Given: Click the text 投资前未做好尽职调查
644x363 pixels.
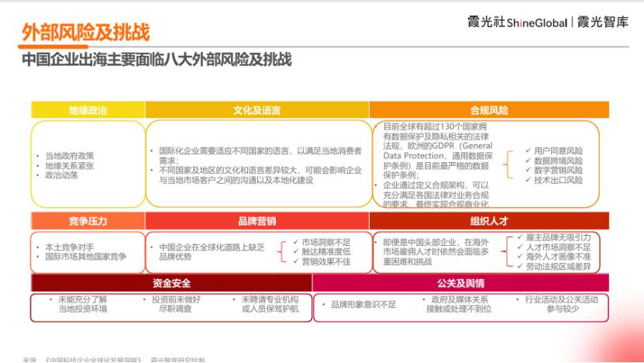Looking at the screenshot, I should (176, 304).
